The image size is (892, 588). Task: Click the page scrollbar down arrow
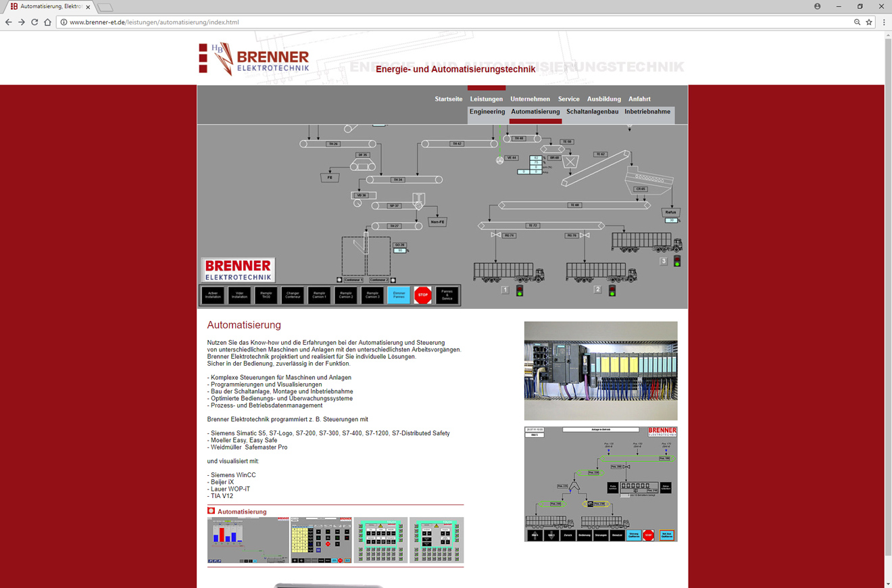[888, 583]
